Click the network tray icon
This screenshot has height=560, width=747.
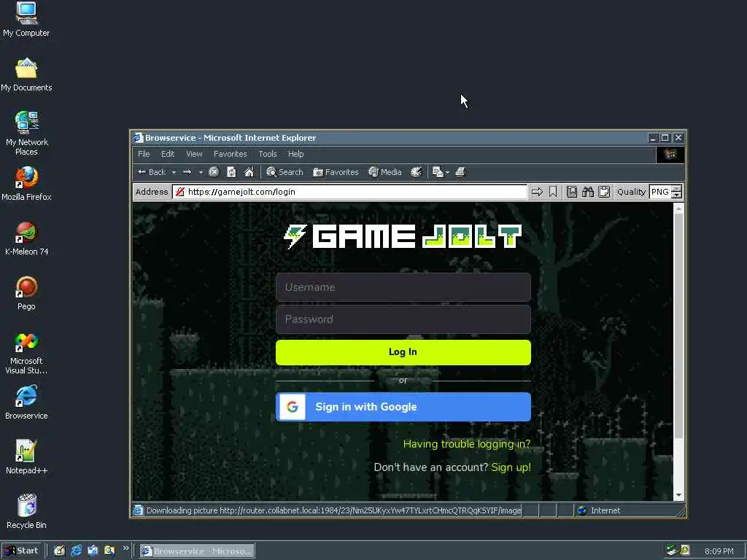[x=672, y=551]
